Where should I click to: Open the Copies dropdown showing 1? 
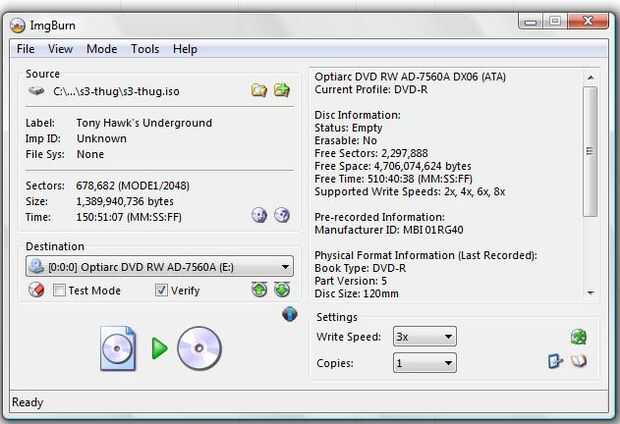pos(425,363)
